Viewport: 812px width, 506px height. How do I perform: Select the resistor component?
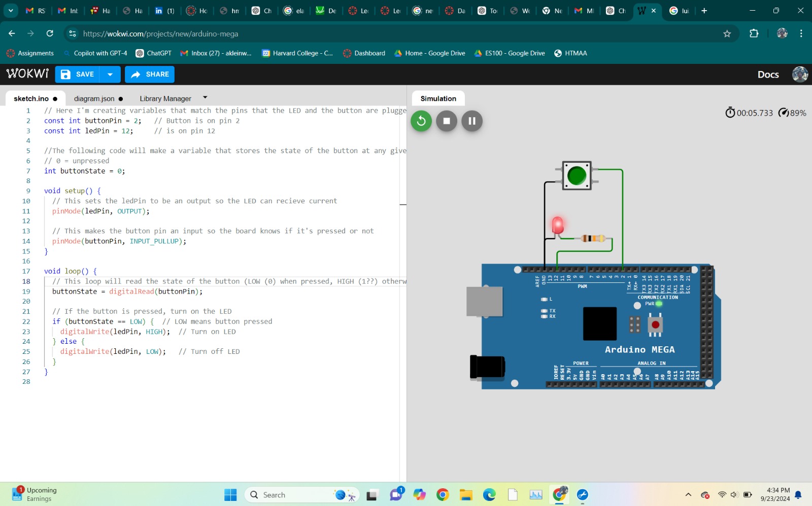593,238
